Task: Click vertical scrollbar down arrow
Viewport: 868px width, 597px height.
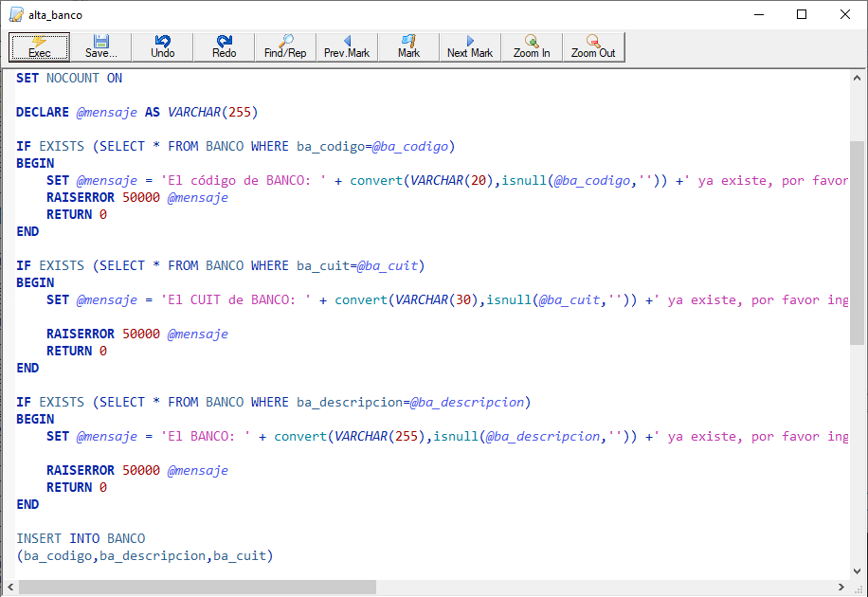Action: [857, 571]
